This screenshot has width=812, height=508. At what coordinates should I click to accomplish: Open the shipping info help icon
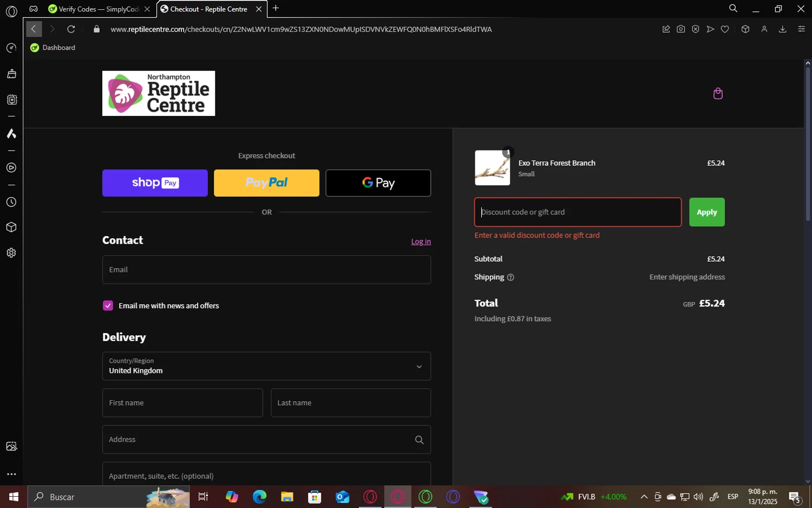click(x=510, y=277)
